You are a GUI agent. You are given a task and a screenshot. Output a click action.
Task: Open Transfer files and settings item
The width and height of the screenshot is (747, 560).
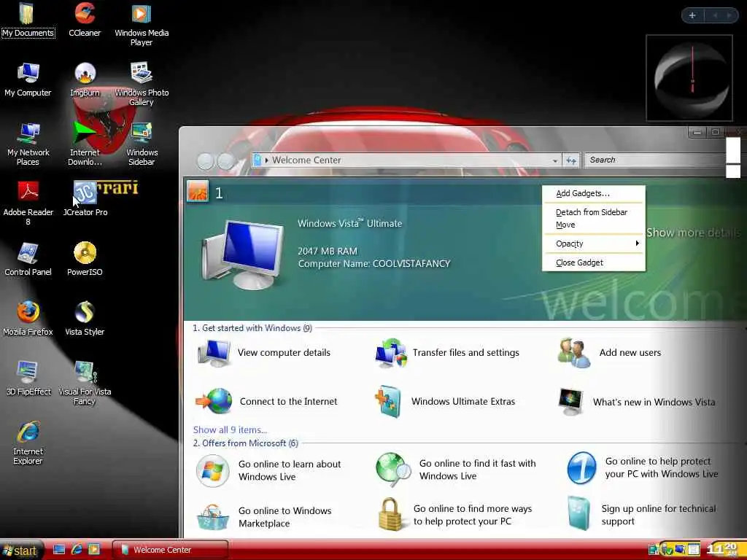(x=447, y=353)
